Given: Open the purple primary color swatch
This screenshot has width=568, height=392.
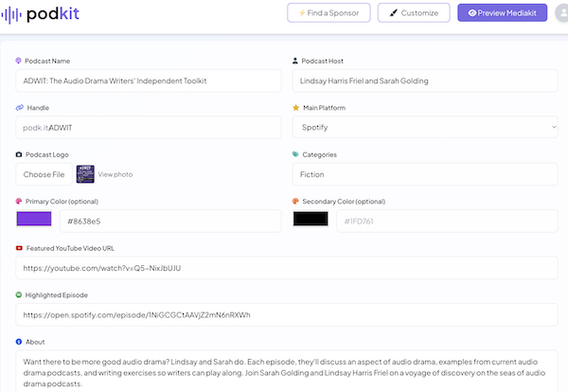Looking at the screenshot, I should click(34, 219).
